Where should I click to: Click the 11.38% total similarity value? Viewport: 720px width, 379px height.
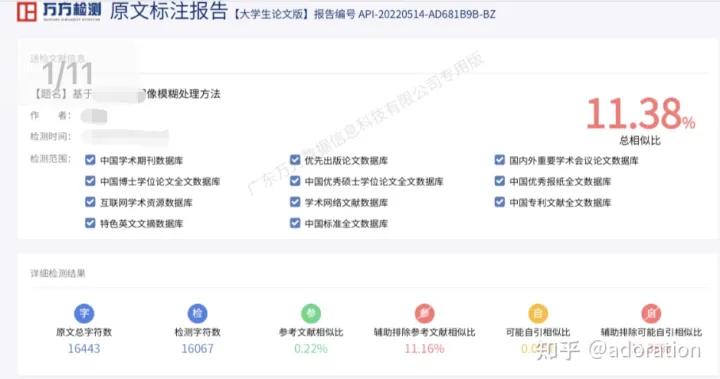(641, 113)
